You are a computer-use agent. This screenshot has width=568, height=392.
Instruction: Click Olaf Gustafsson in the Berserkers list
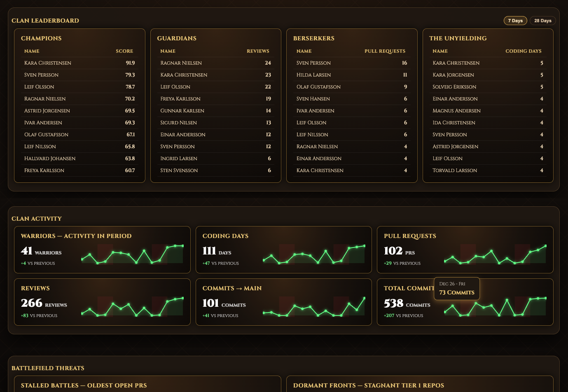coord(318,87)
